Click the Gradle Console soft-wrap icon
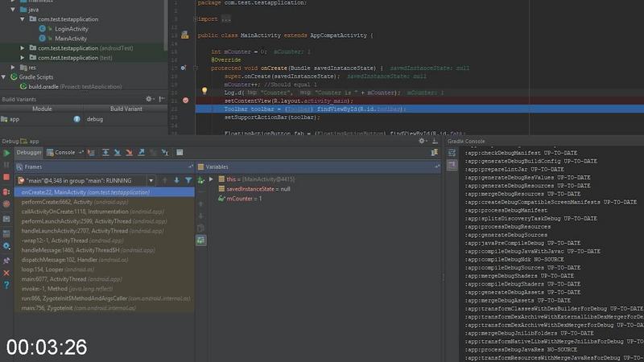The height and width of the screenshot is (362, 644). [x=452, y=153]
